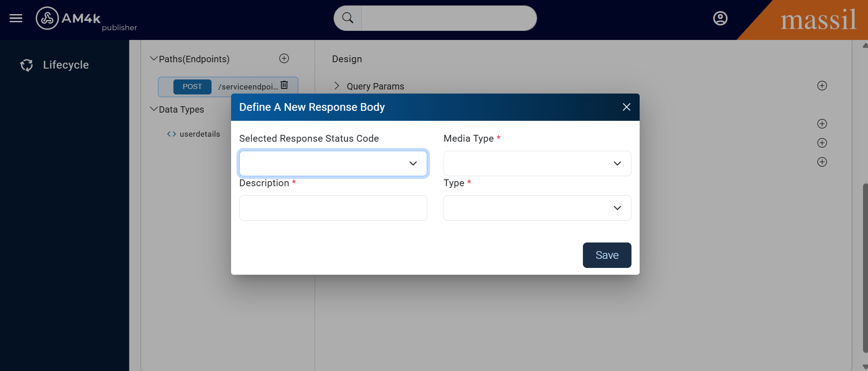Open the user profile account icon
Image resolution: width=868 pixels, height=371 pixels.
click(x=720, y=18)
